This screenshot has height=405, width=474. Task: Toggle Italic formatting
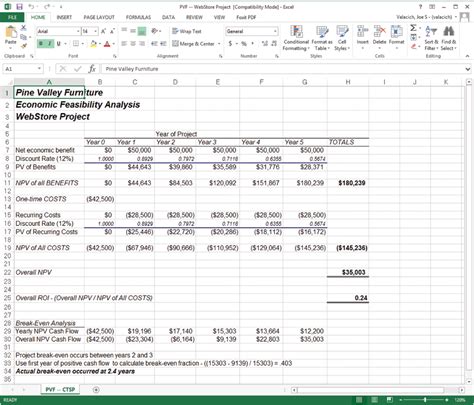49,44
